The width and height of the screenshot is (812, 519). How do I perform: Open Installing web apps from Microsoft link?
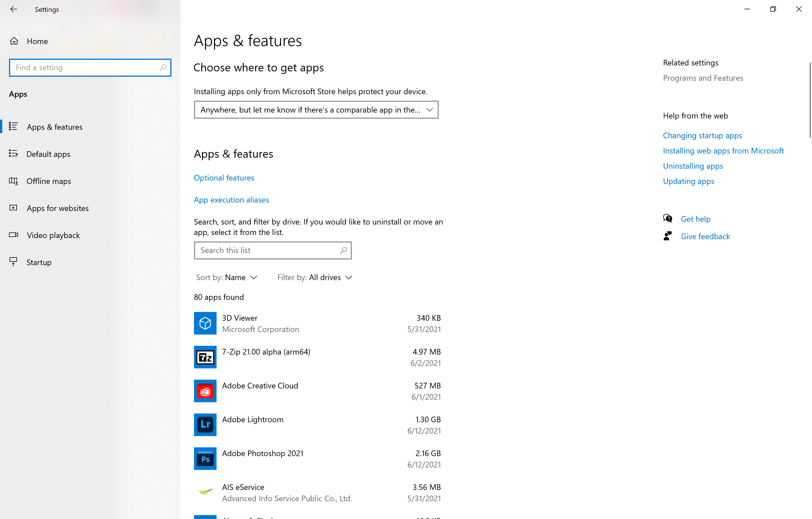(723, 151)
